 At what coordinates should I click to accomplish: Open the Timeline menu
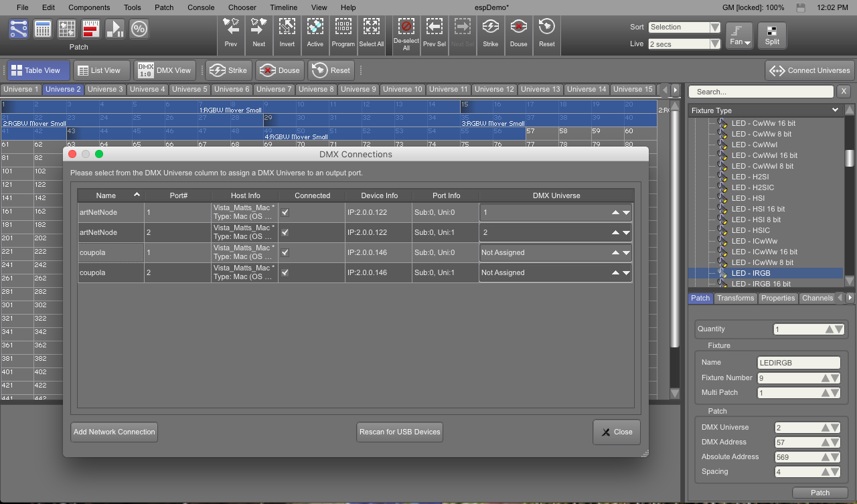coord(283,7)
